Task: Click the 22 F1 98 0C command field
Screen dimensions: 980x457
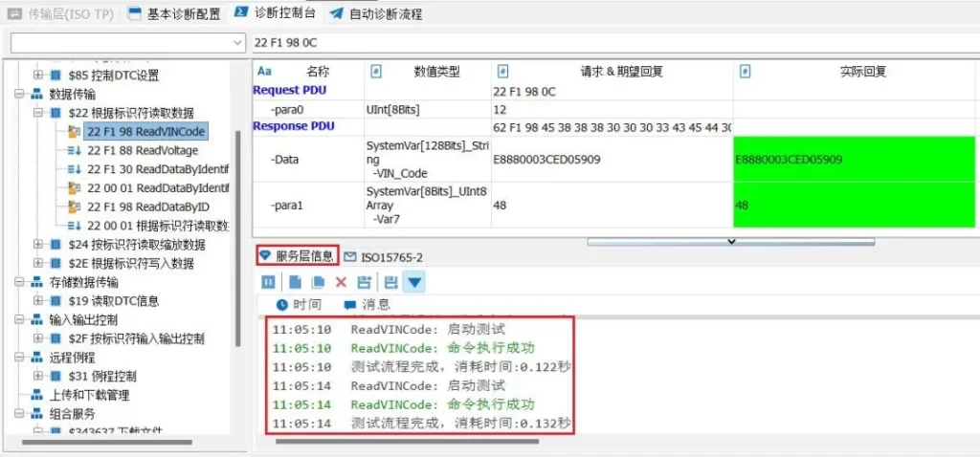Action: coord(612,43)
